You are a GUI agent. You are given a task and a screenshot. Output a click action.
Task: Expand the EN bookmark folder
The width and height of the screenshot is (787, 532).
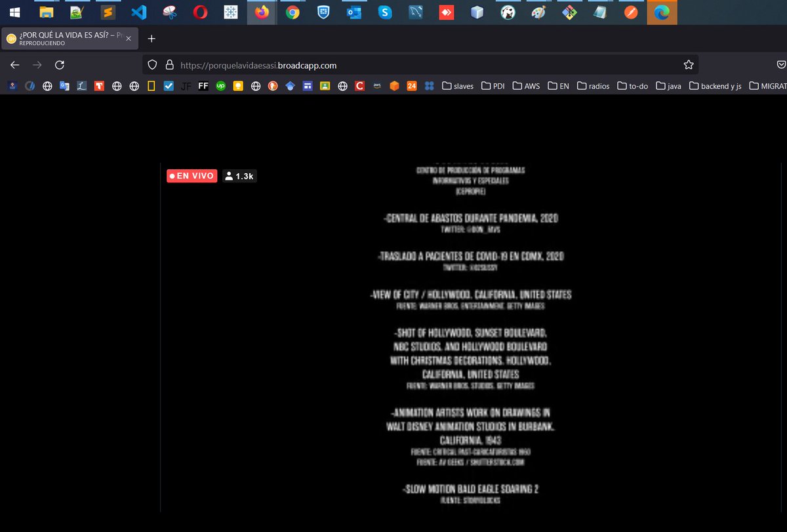(558, 86)
